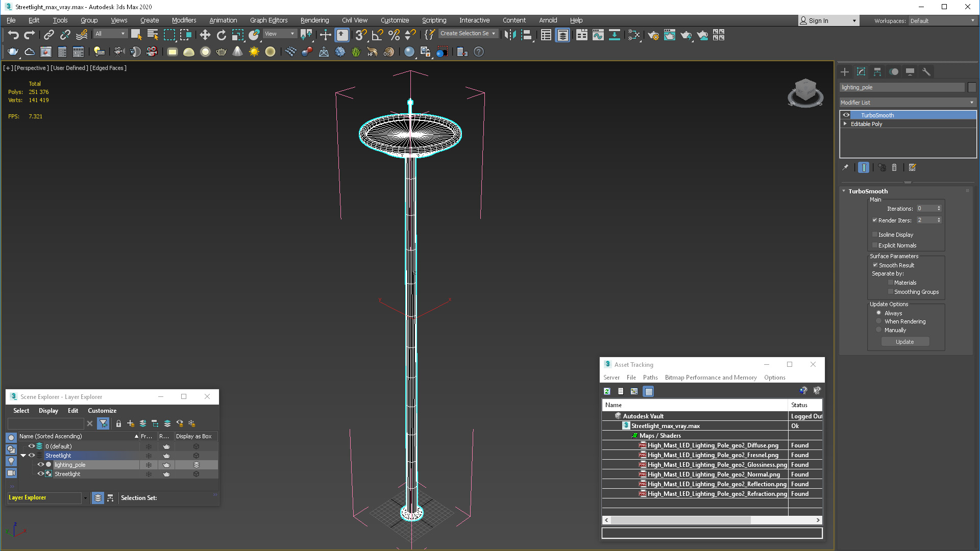Screen dimensions: 980x551
Task: Click the Undo arrow icon
Action: pos(13,35)
